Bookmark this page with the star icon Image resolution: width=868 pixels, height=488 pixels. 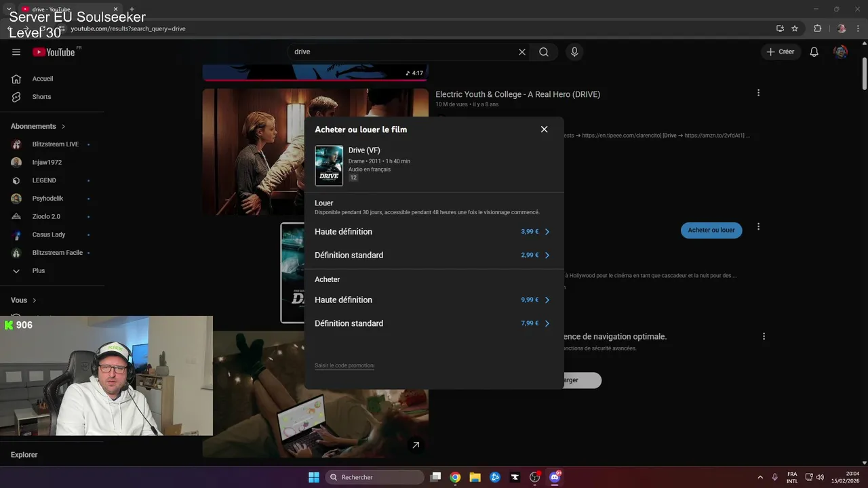[795, 28]
